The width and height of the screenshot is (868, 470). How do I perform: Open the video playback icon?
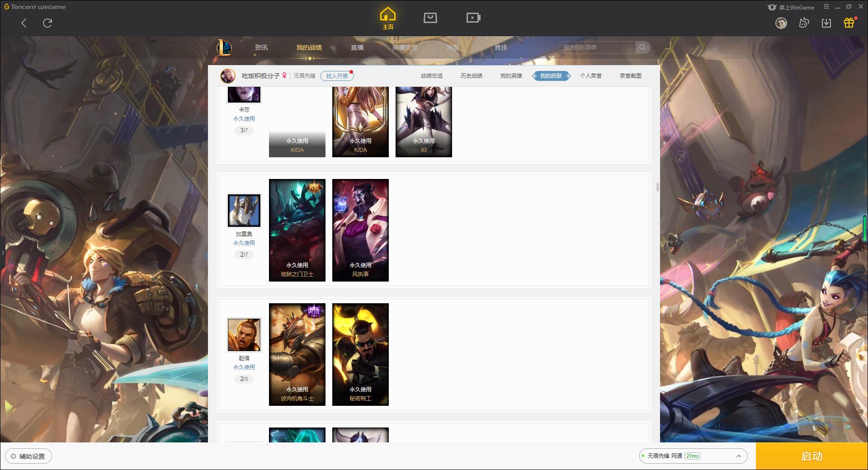click(473, 18)
